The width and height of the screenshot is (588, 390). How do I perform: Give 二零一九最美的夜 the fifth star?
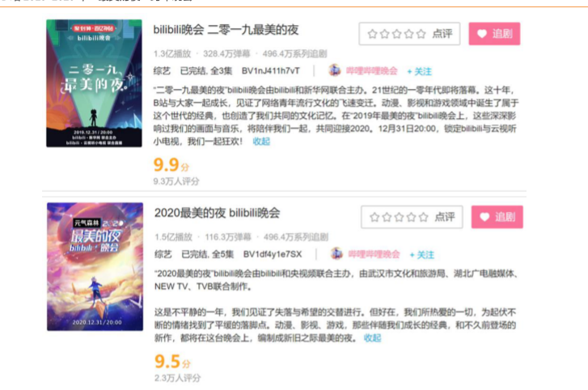tap(421, 34)
